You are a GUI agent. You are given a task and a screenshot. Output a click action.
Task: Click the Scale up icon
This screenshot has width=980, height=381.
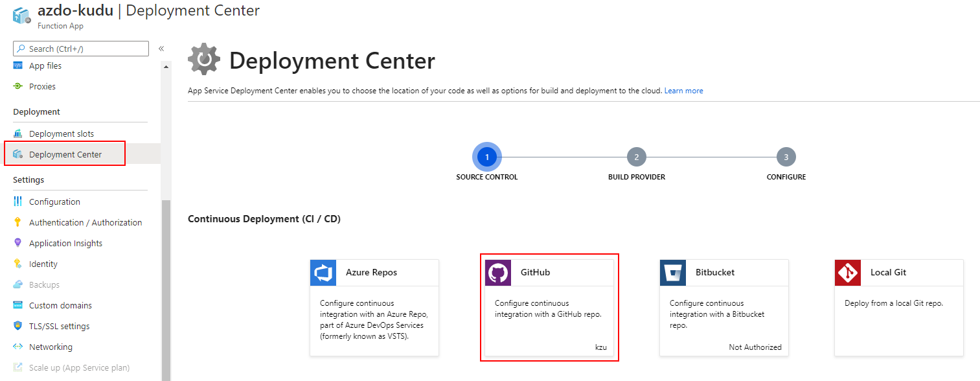coord(18,367)
